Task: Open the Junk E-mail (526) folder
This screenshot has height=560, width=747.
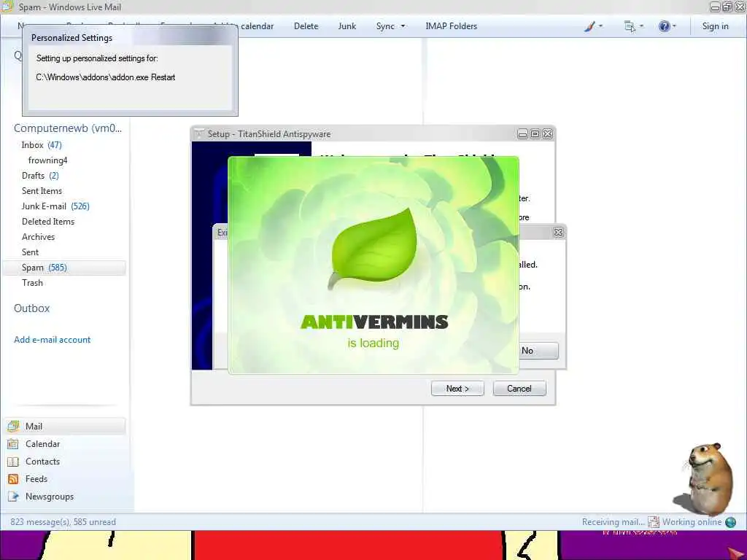Action: point(55,206)
